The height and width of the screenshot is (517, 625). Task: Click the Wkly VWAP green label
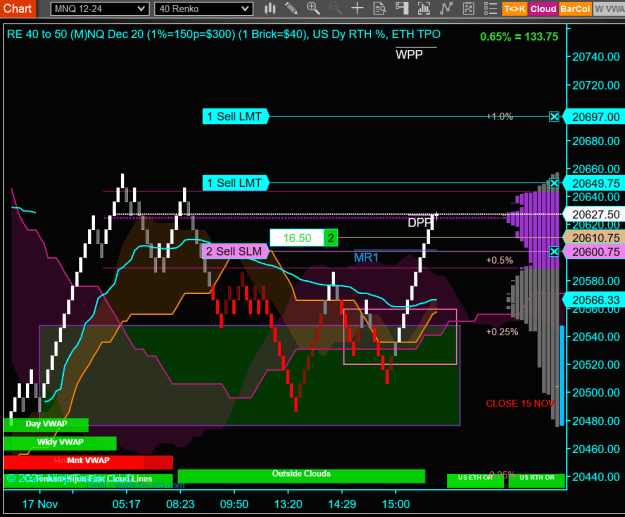[x=60, y=442]
